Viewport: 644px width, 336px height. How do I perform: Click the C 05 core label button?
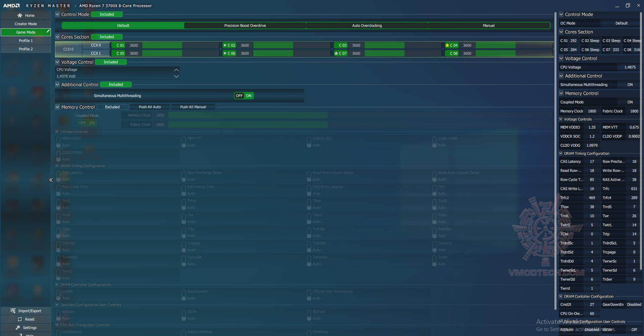[118, 53]
